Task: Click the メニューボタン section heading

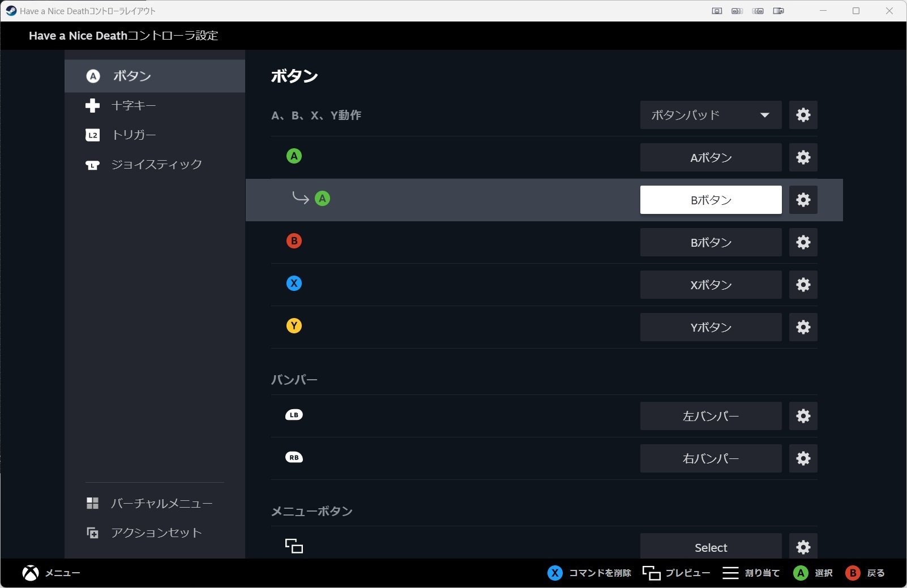Action: click(x=311, y=511)
